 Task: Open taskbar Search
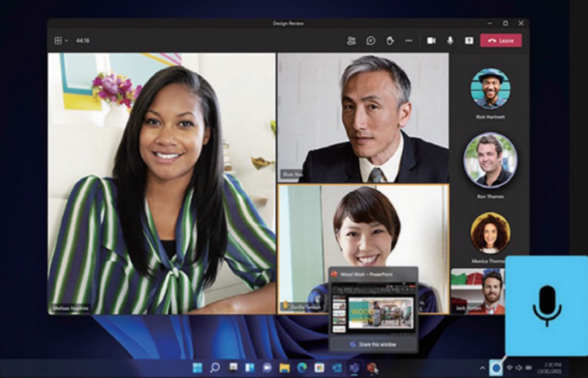pyautogui.click(x=215, y=368)
